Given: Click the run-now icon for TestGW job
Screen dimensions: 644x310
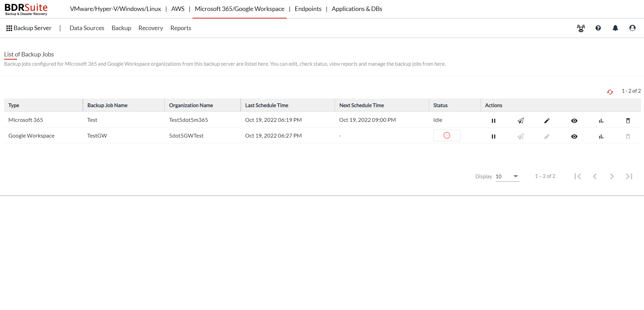Looking at the screenshot, I should [x=520, y=136].
